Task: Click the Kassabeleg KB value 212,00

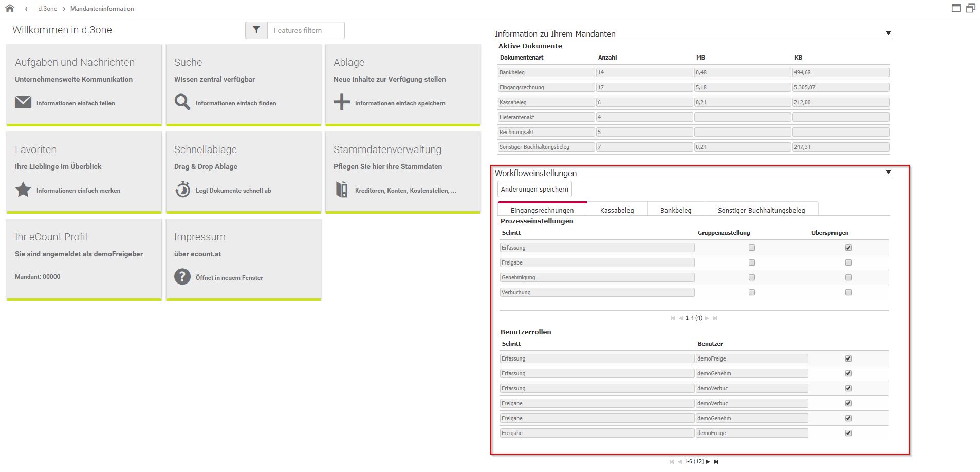Action: tap(841, 102)
